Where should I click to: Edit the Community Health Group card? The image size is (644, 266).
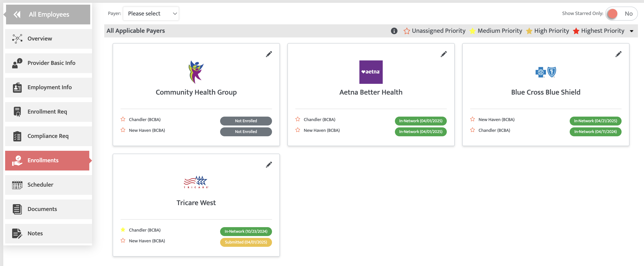(269, 54)
